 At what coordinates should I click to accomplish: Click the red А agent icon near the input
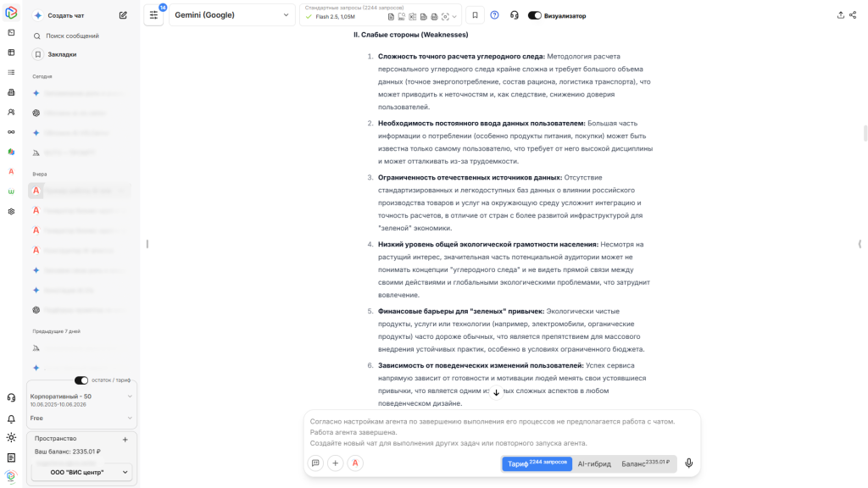click(355, 463)
